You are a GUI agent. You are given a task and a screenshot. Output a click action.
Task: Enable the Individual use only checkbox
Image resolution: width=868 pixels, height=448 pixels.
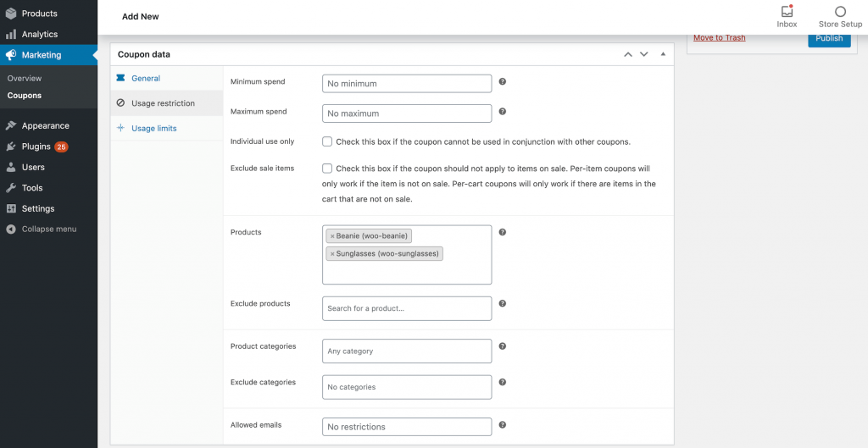pyautogui.click(x=327, y=141)
